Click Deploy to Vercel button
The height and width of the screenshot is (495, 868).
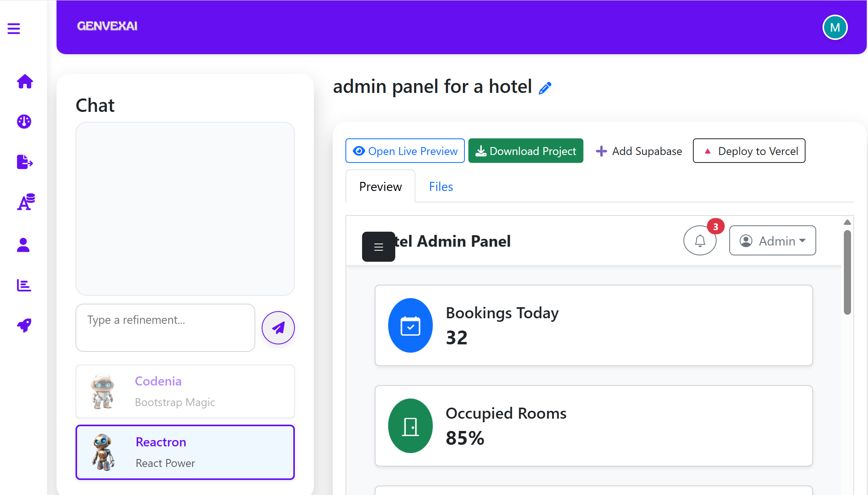click(749, 151)
